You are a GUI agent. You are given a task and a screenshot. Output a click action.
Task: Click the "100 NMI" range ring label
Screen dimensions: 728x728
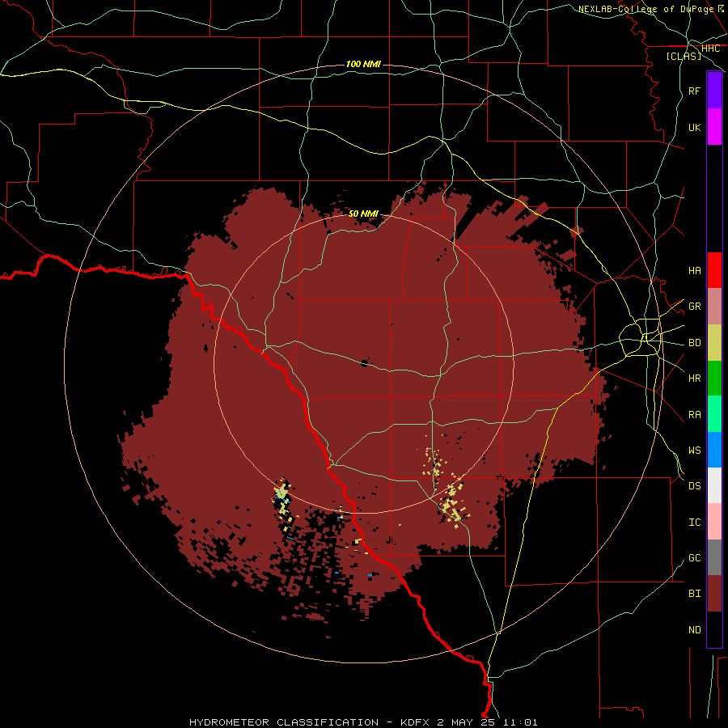click(363, 64)
